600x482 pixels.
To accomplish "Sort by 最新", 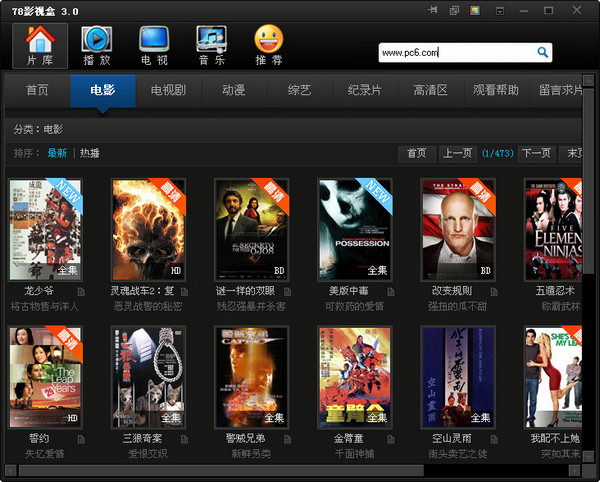I will (57, 153).
